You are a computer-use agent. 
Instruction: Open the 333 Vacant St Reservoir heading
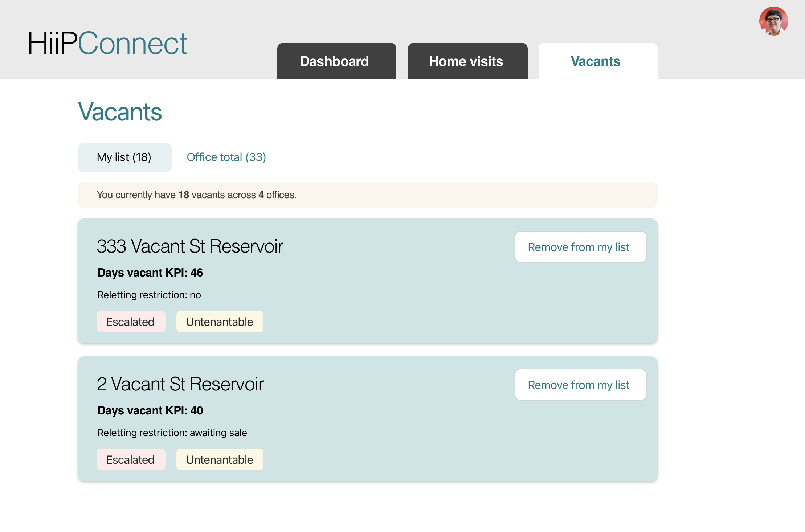click(x=190, y=246)
